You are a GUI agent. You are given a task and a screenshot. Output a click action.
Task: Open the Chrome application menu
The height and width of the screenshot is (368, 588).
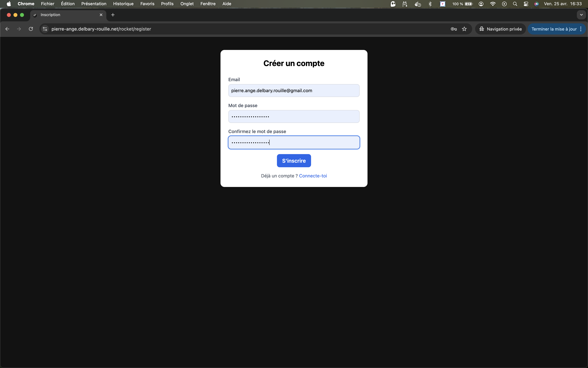[x=26, y=4]
